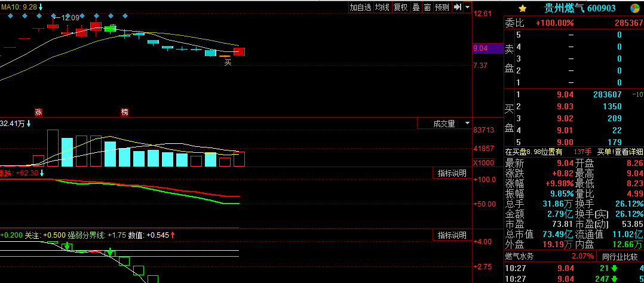Open 同行业比较 industry comparison link
644x283 pixels.
(620, 257)
